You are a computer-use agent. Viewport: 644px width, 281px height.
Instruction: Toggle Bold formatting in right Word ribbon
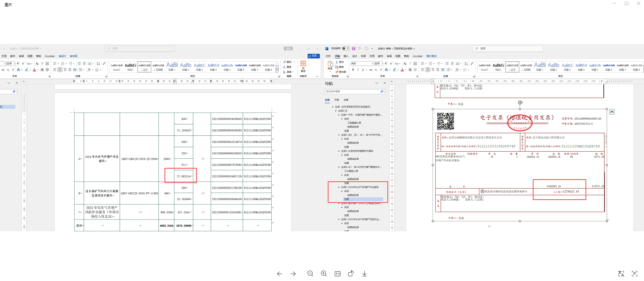point(353,70)
